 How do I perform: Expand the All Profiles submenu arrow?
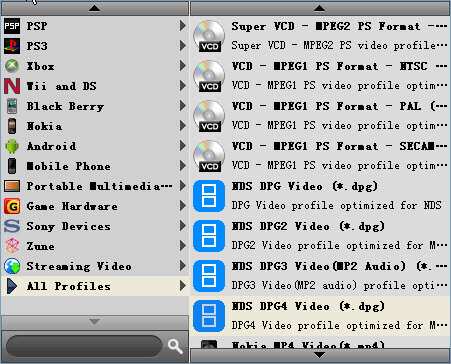182,286
